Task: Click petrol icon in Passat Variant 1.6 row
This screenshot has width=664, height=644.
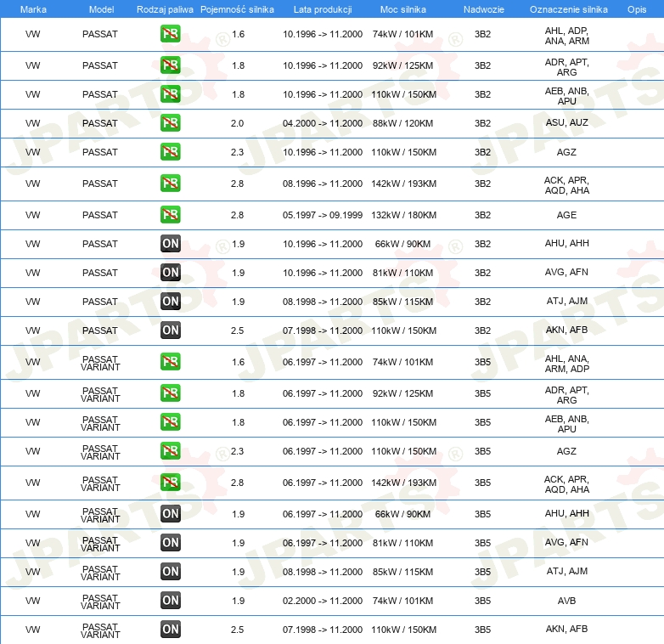Action: pos(170,361)
